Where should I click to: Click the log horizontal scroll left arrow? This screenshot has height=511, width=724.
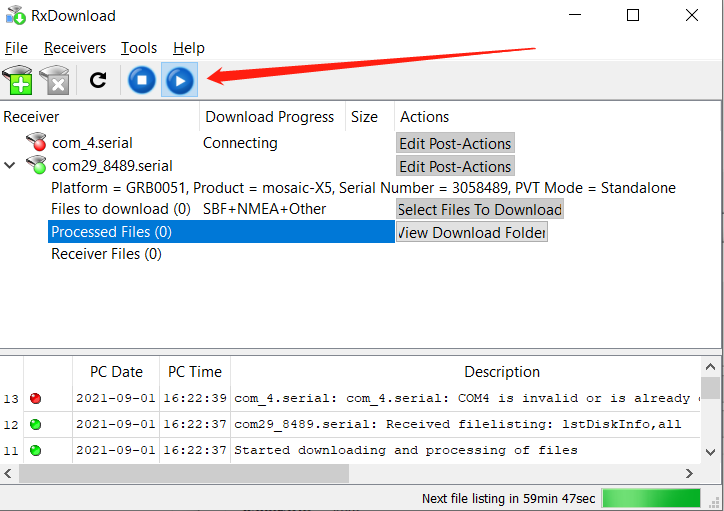8,474
